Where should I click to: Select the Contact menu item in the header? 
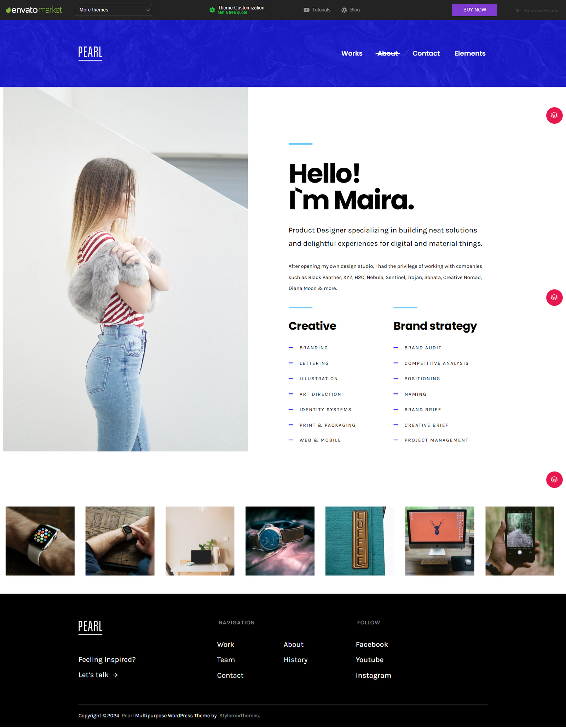coord(426,53)
